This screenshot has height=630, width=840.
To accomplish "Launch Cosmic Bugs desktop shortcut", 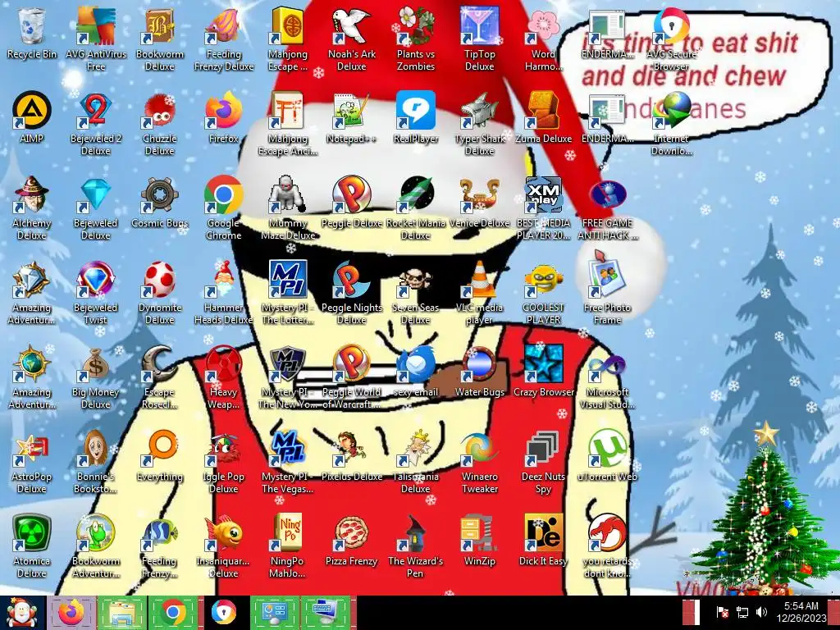I will (159, 203).
